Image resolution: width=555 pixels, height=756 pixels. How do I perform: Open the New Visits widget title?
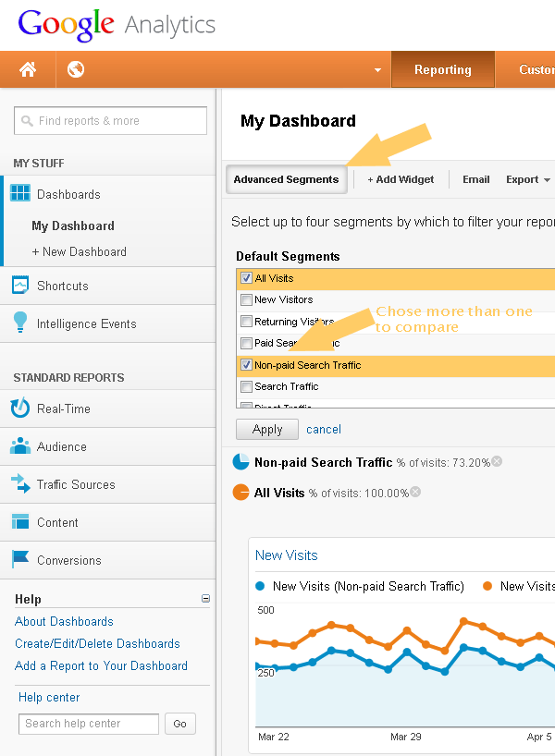tap(286, 555)
